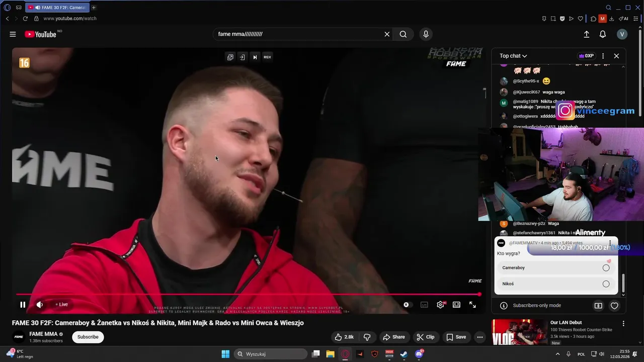Open the player settings gear

click(440, 305)
